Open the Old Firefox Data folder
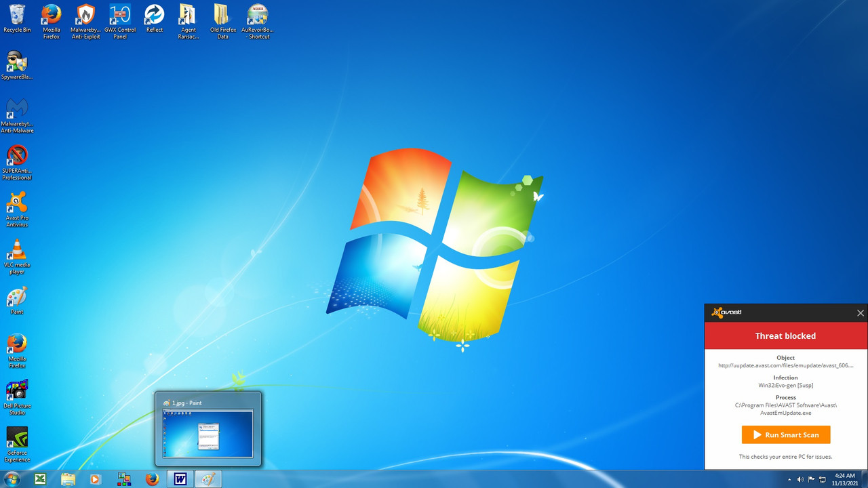The height and width of the screenshot is (488, 868). pyautogui.click(x=222, y=22)
